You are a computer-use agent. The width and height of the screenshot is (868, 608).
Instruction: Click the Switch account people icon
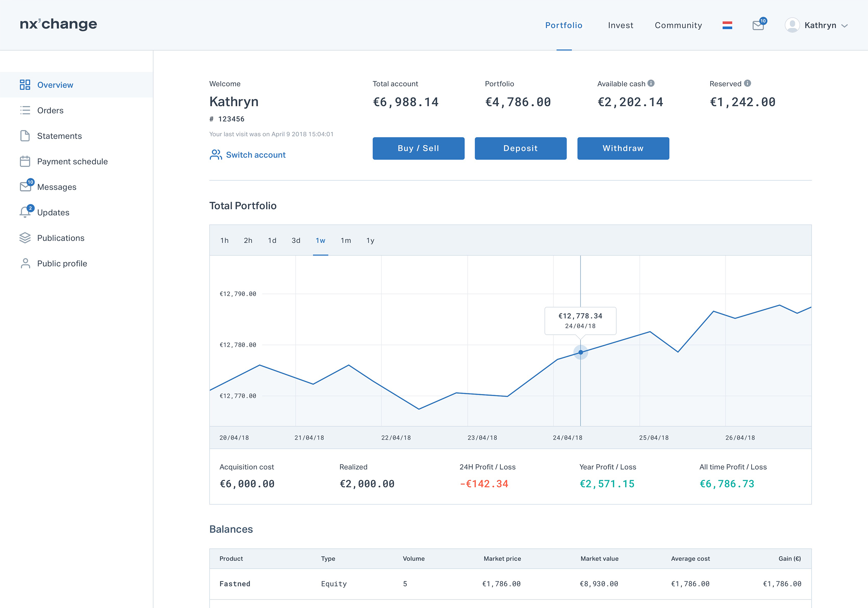[216, 155]
